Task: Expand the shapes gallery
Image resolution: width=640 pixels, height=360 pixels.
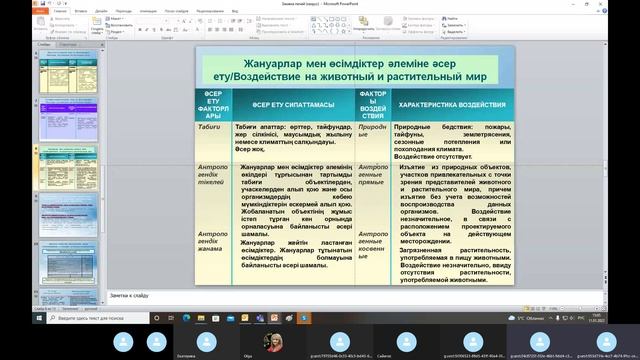Action: (x=349, y=32)
